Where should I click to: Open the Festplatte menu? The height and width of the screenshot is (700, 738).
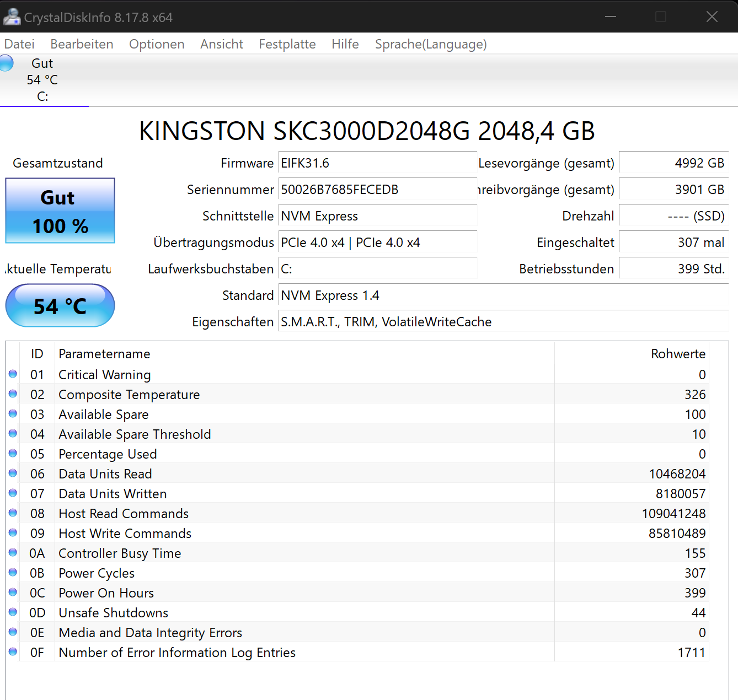click(287, 44)
